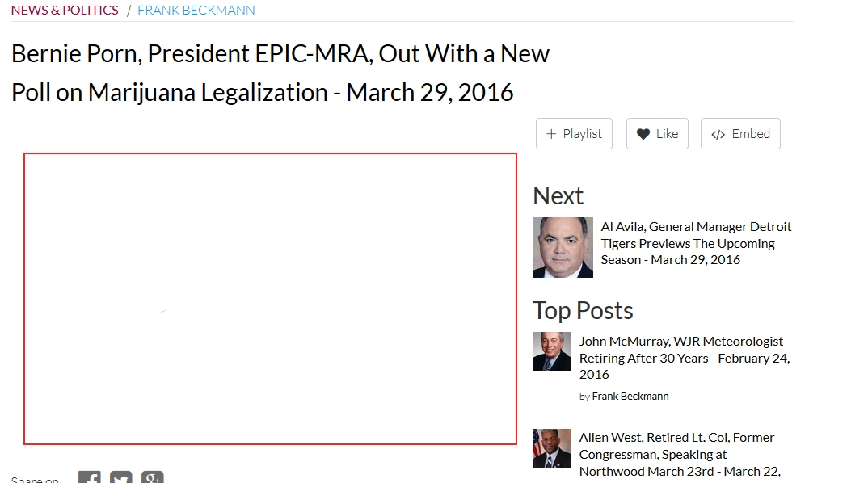This screenshot has width=868, height=483.
Task: Click the Bernie Porn episode title
Action: coord(280,73)
